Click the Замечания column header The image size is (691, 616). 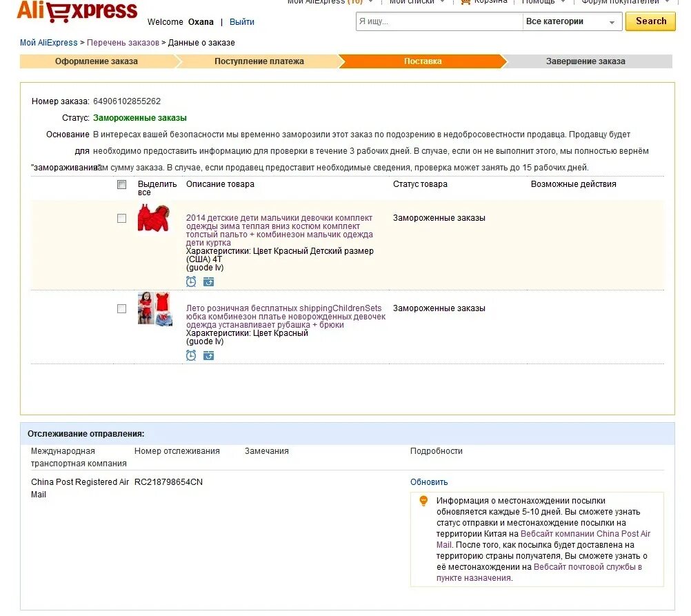(267, 451)
